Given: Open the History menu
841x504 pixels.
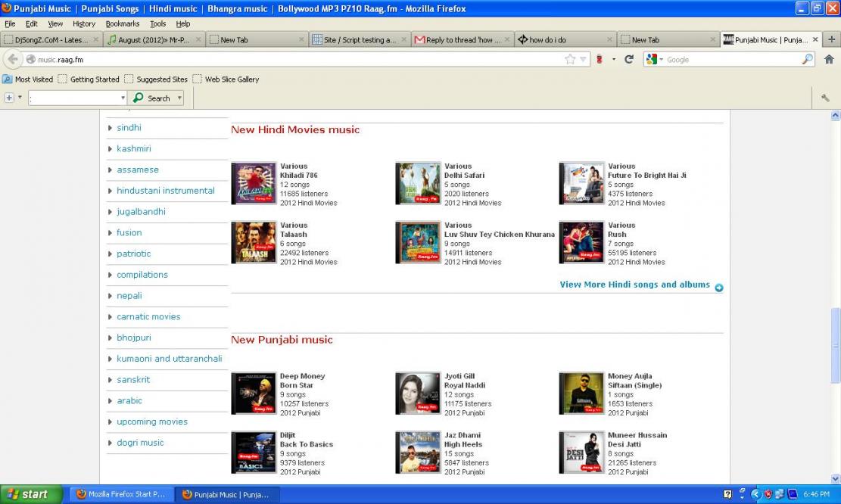Looking at the screenshot, I should [x=84, y=23].
